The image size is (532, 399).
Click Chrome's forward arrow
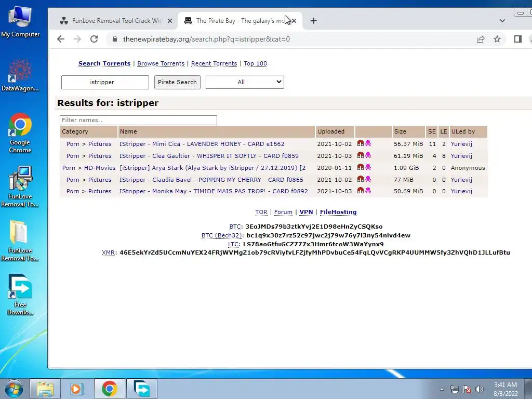coord(77,39)
